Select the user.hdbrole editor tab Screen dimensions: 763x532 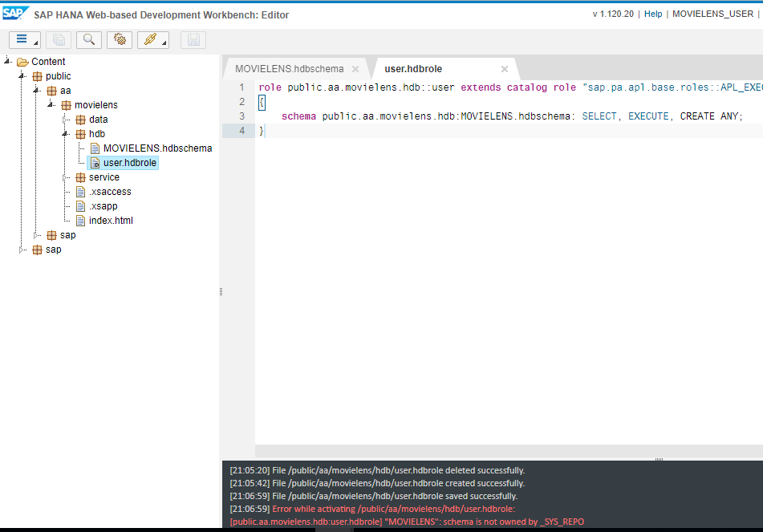tap(413, 69)
